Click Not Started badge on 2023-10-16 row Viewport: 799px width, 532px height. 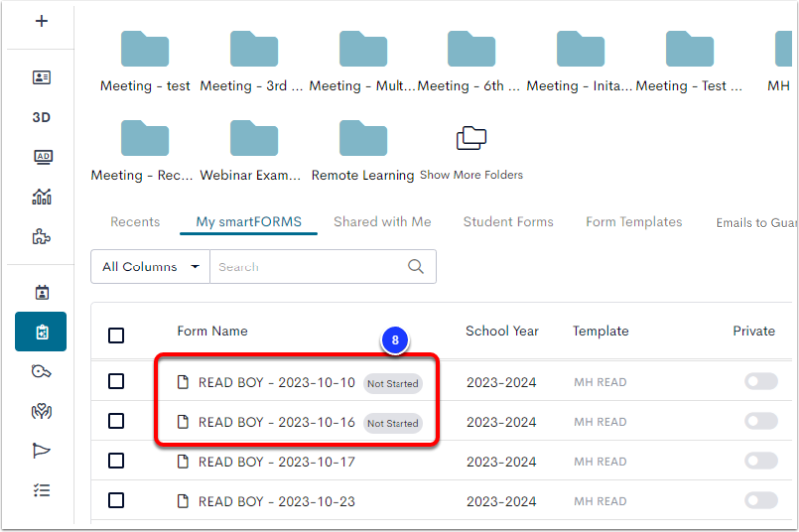click(393, 423)
